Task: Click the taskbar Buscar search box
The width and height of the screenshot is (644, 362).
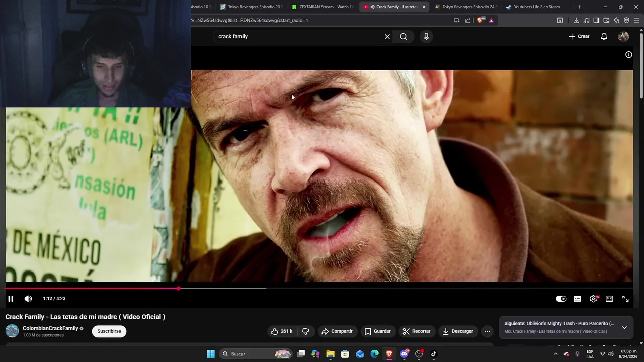Action: click(x=257, y=354)
